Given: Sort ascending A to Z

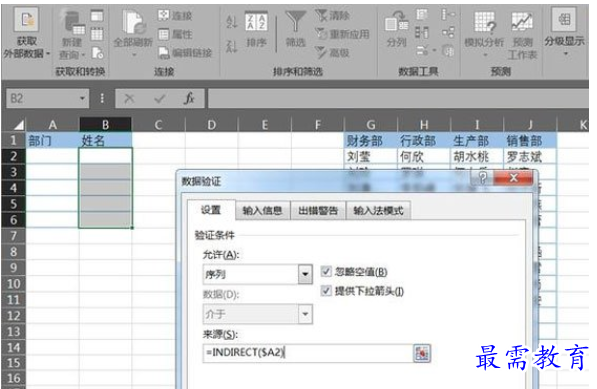Looking at the screenshot, I should coord(232,21).
